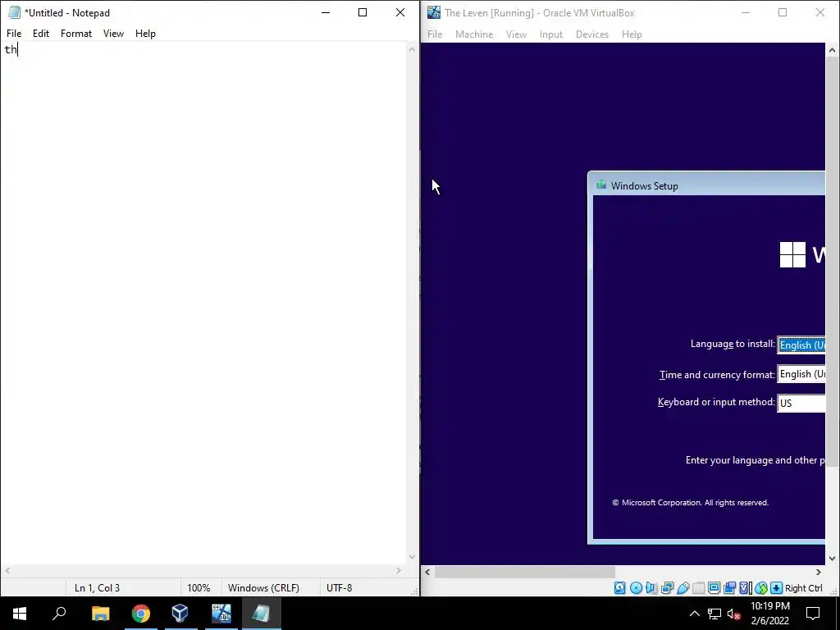Click the 'Right Ctrl' host key label
The height and width of the screenshot is (630, 840).
click(x=804, y=587)
